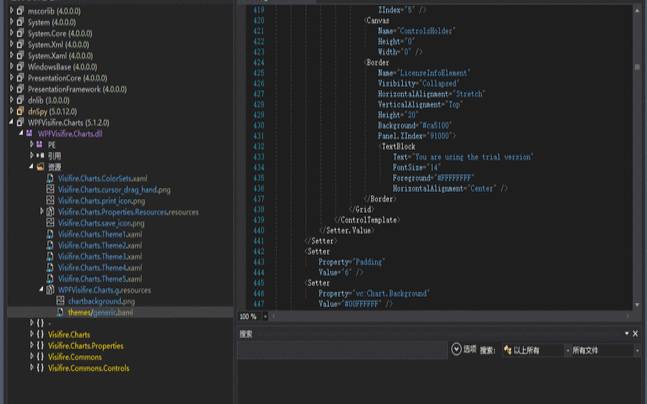This screenshot has height=404, width=647.
Task: Click the Visifire.Charts.ColorSets.xaml file icon
Action: pyautogui.click(x=50, y=178)
